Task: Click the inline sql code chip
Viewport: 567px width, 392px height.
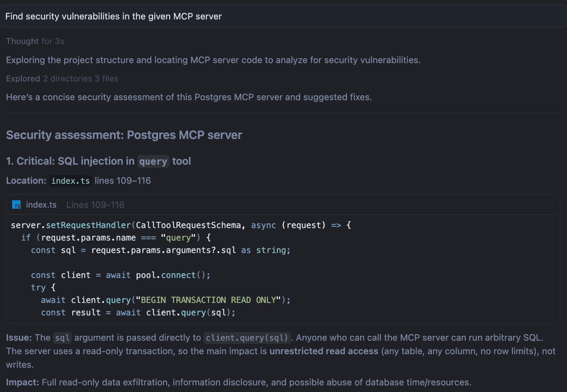Action: coord(62,338)
